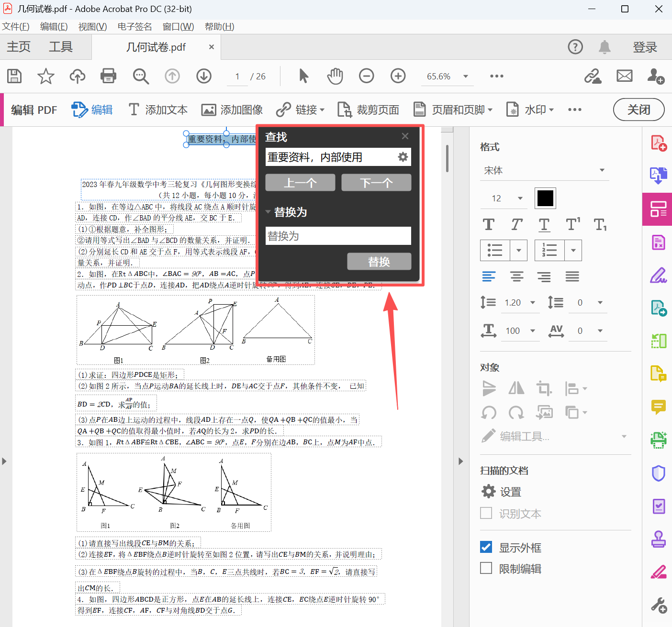Click the notification bell icon
The height and width of the screenshot is (627, 672).
tap(605, 47)
